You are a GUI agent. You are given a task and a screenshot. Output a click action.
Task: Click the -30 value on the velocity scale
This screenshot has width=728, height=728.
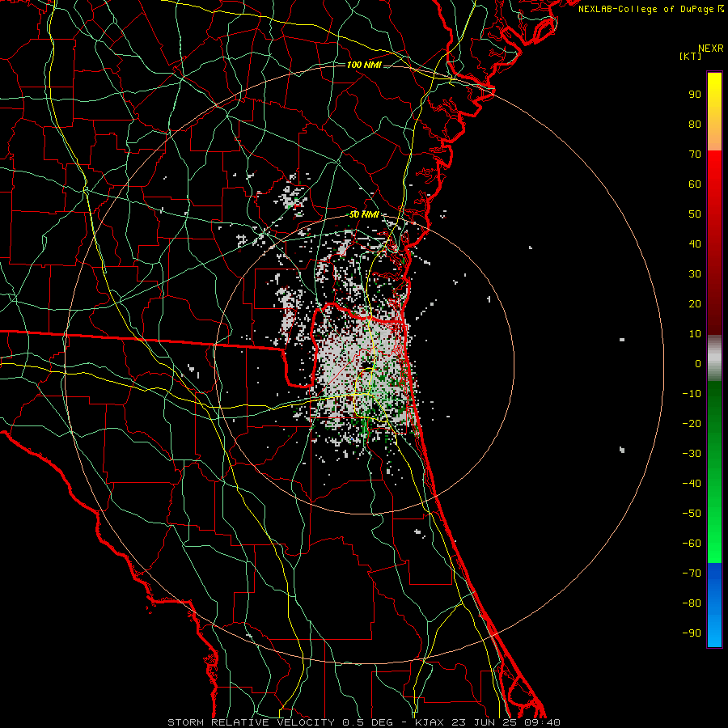click(692, 454)
